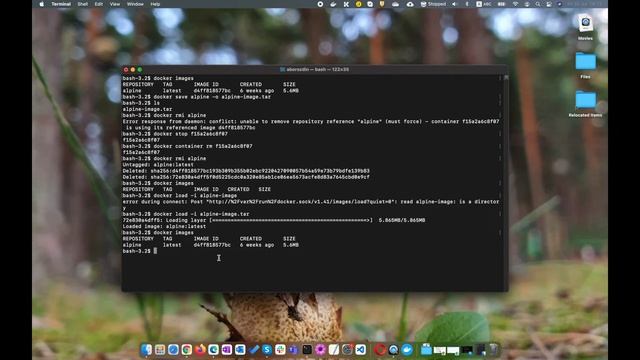
Task: Open Spotlight search in the menu bar
Action: click(537, 4)
